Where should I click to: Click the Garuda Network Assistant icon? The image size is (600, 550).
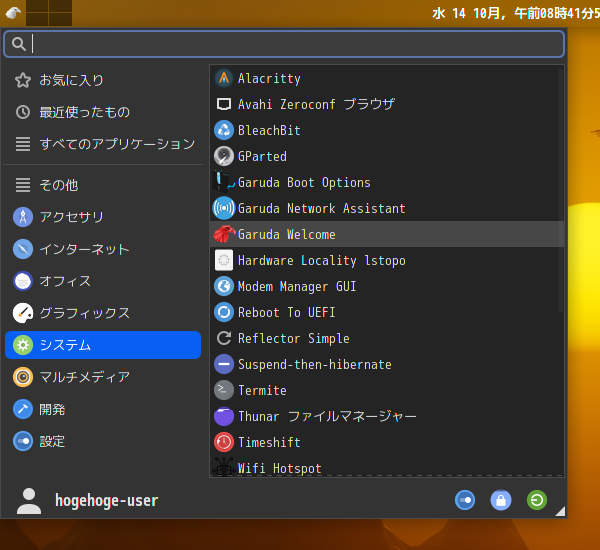[224, 208]
